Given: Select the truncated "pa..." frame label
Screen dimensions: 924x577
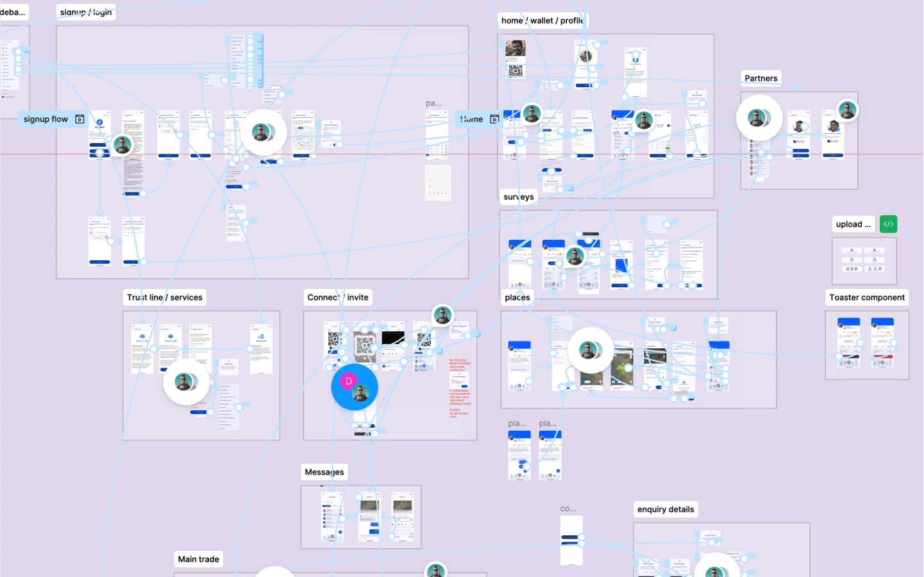Looking at the screenshot, I should click(433, 103).
